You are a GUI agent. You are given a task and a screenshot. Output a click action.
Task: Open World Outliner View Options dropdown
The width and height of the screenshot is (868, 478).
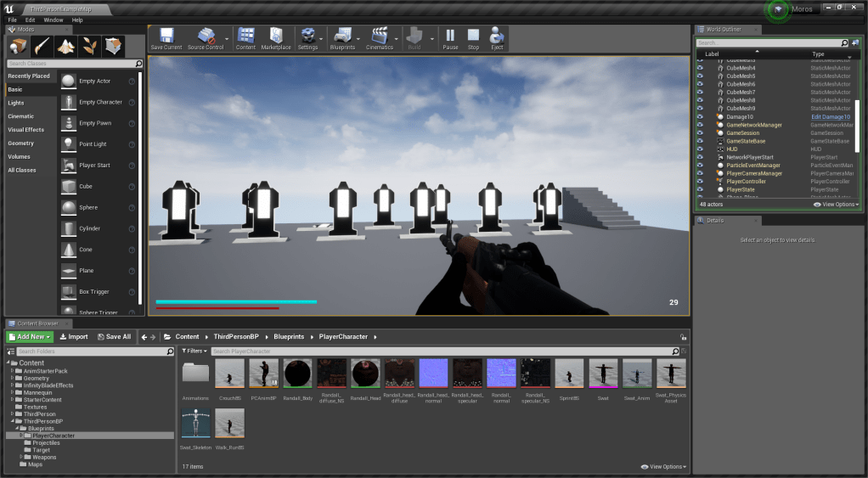point(836,205)
